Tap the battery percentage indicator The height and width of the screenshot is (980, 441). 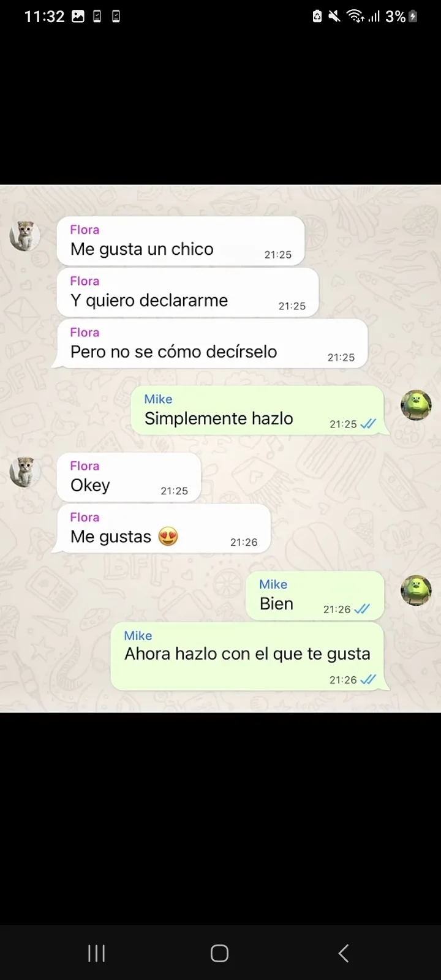pyautogui.click(x=395, y=17)
